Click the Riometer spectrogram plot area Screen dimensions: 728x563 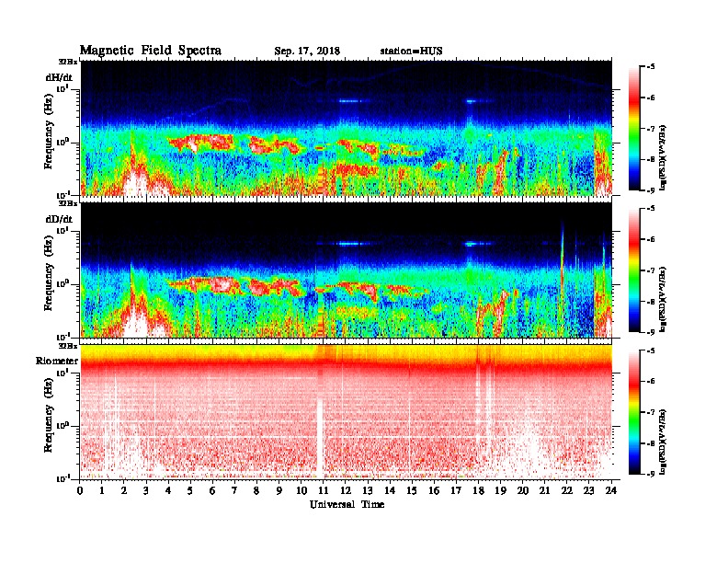[x=346, y=412]
